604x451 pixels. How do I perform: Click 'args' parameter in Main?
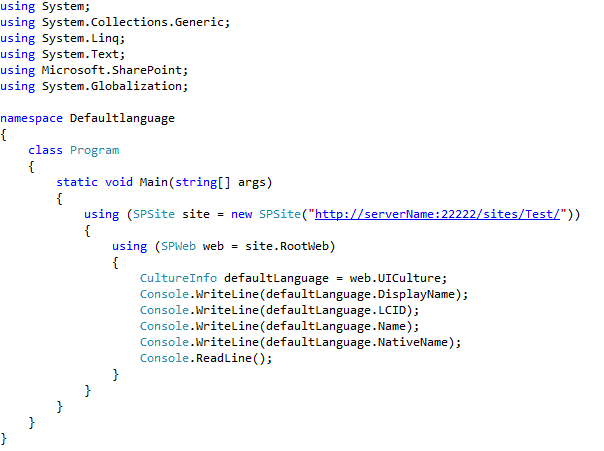(252, 182)
